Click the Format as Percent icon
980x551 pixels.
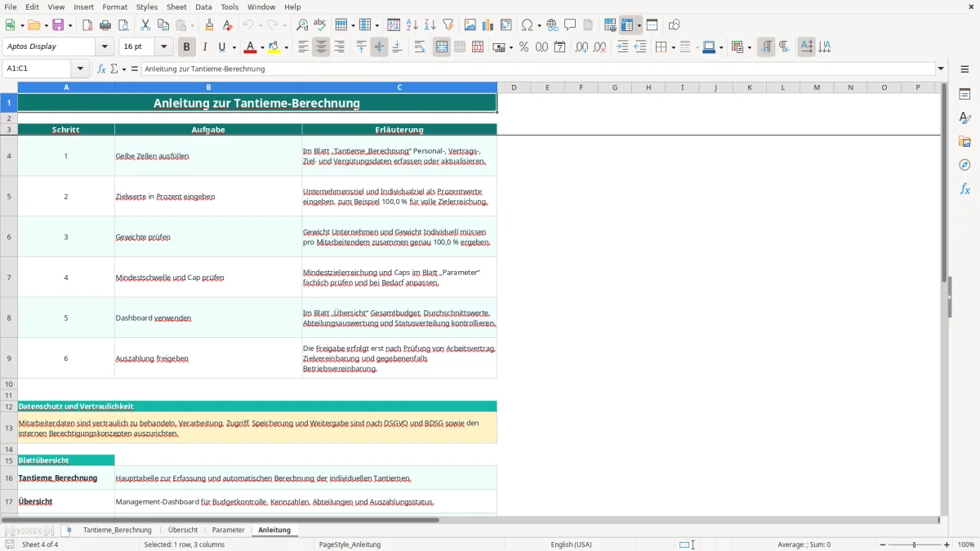click(x=523, y=47)
